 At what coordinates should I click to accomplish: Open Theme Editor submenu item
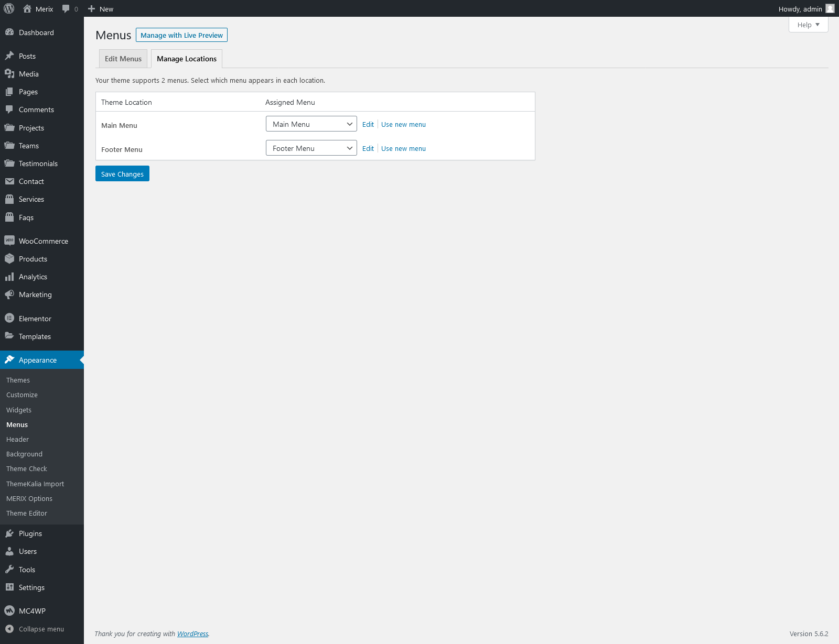[x=27, y=513]
